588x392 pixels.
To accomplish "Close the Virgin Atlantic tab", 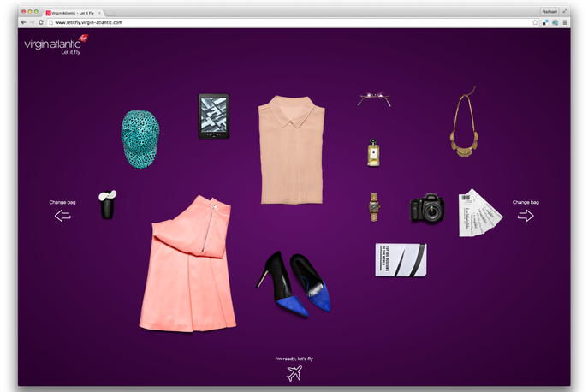I will point(99,13).
